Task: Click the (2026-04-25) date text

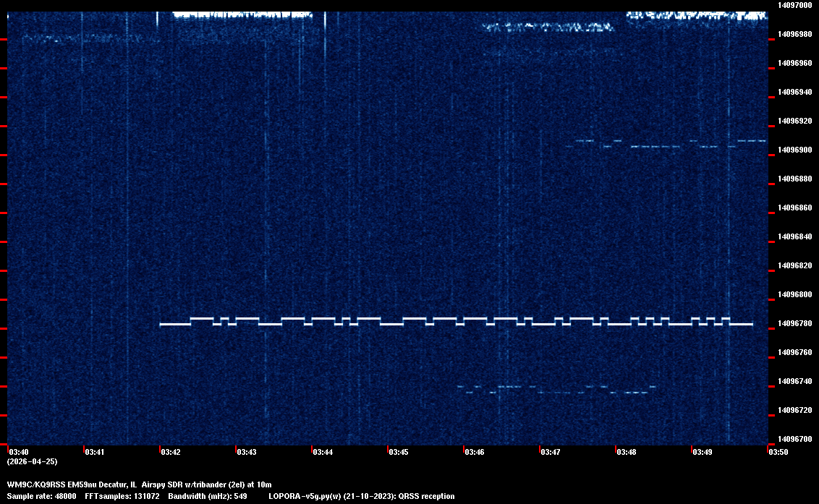Action: coord(32,461)
